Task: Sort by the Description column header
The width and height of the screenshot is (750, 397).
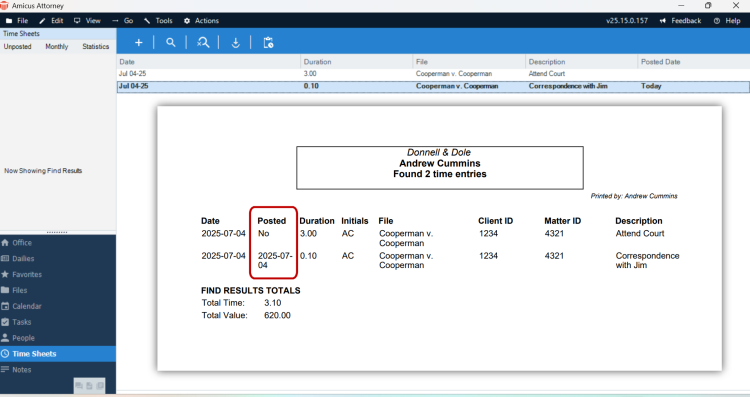Action: (582, 62)
